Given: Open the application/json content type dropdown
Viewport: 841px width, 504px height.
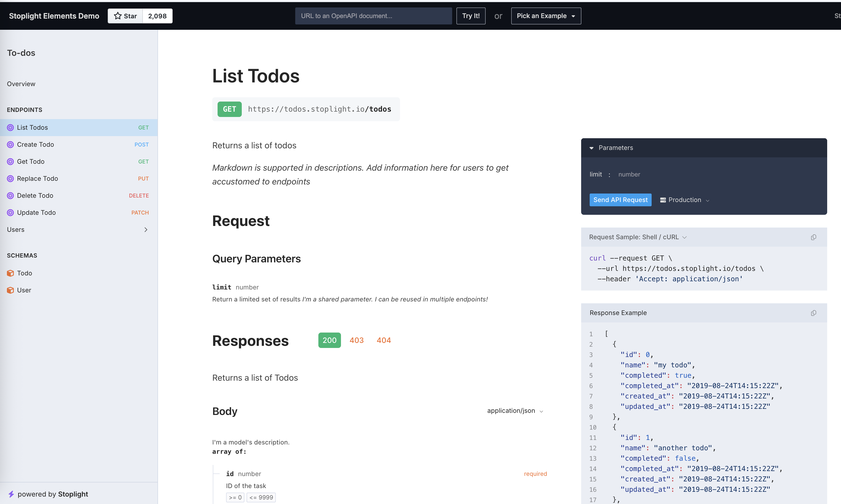Looking at the screenshot, I should (x=515, y=411).
